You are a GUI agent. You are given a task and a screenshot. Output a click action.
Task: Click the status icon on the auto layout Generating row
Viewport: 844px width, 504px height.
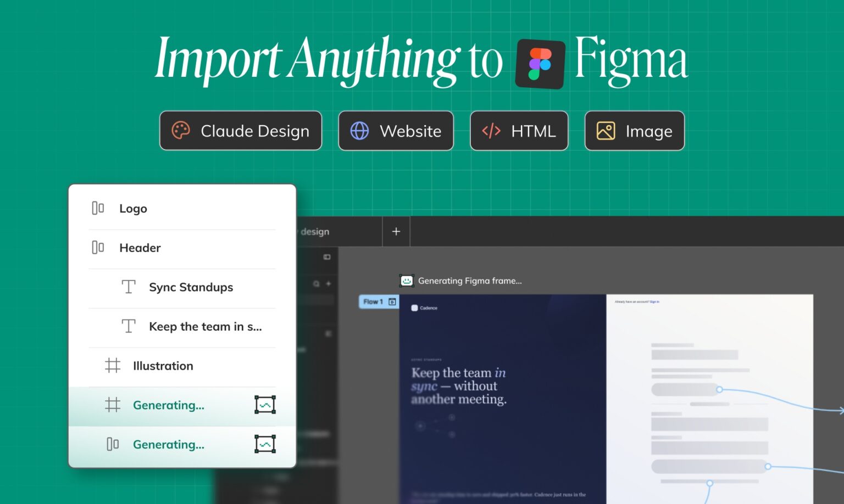click(x=265, y=444)
